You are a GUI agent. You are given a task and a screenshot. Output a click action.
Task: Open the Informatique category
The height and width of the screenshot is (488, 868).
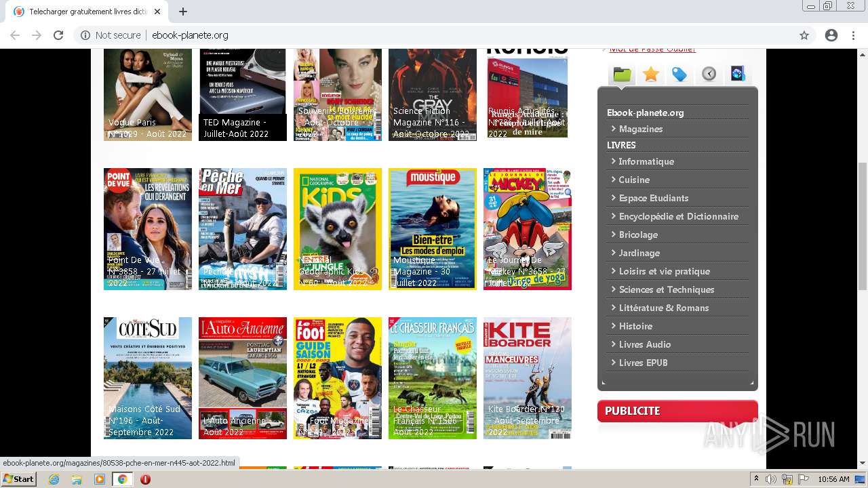(x=646, y=161)
